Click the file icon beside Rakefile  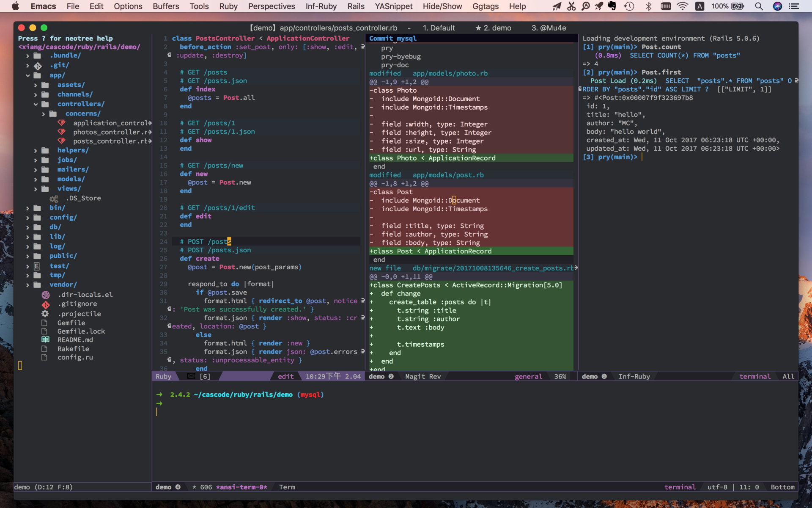[x=44, y=349]
